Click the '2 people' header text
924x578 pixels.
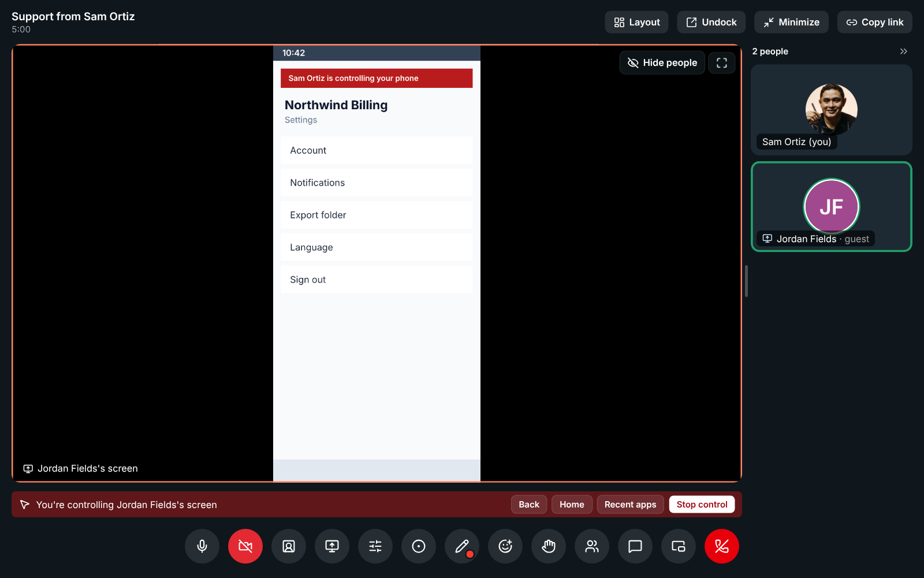(770, 51)
